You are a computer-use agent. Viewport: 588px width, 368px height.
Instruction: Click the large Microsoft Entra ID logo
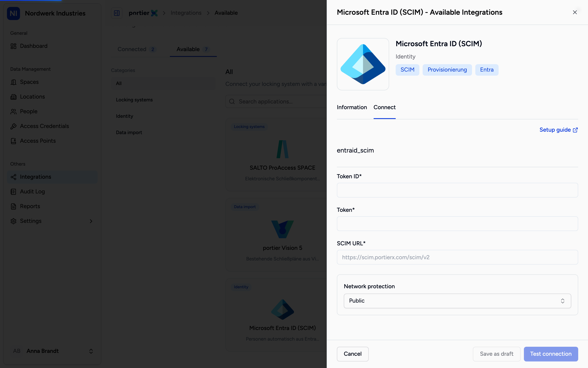tap(363, 64)
